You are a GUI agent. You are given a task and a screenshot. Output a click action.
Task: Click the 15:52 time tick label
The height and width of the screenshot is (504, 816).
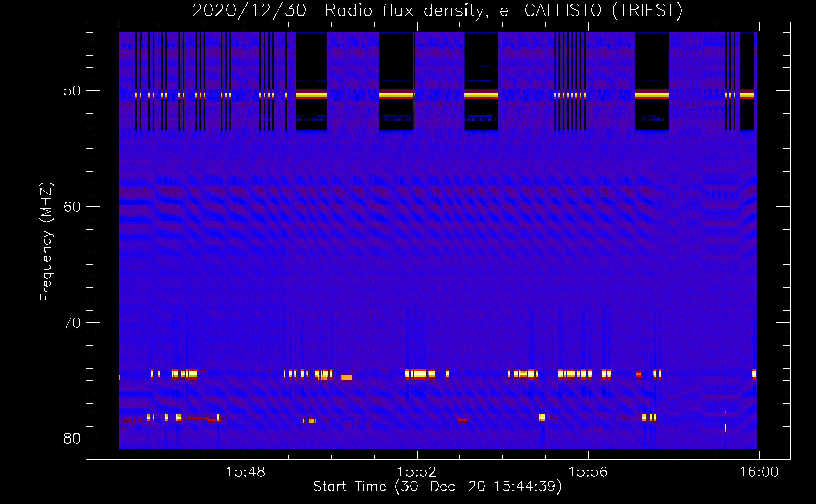pyautogui.click(x=417, y=472)
